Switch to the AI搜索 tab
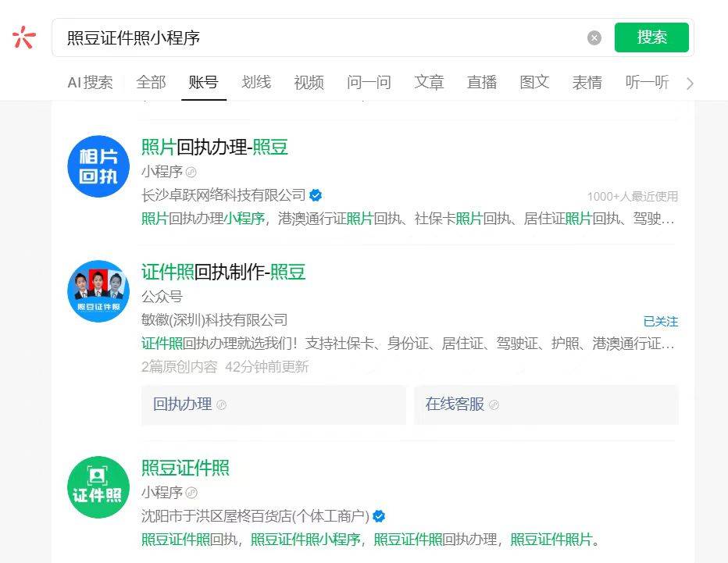728x563 pixels. pyautogui.click(x=90, y=82)
